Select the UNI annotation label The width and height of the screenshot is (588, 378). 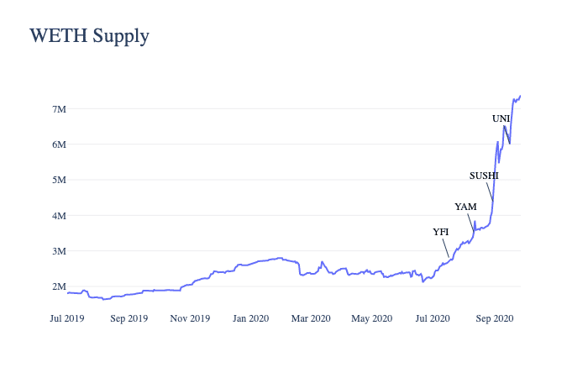501,119
